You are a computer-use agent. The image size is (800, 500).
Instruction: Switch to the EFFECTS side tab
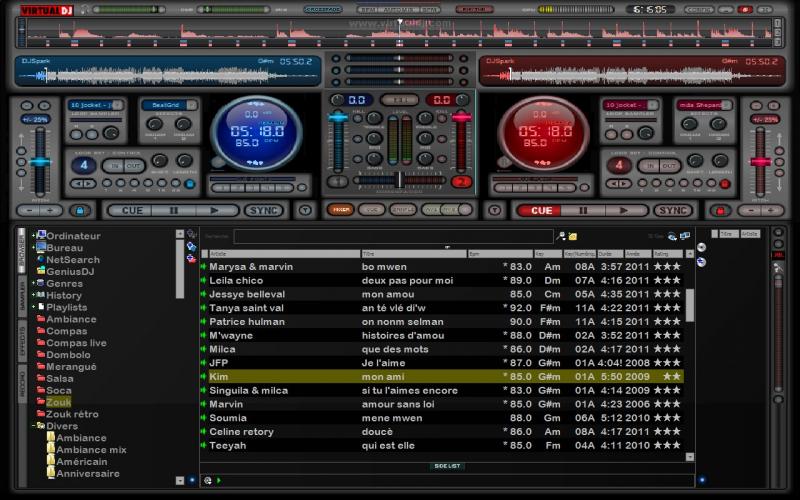[22, 341]
